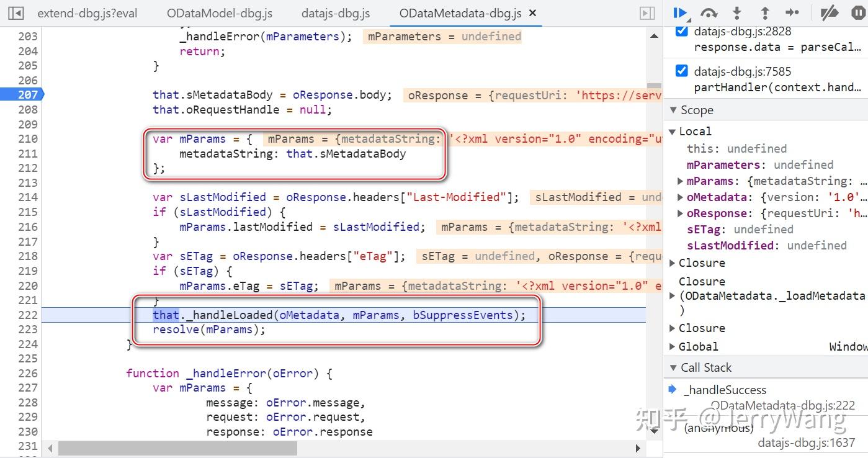Click that._handleLoaded call on line 222
Screen dimensions: 868x458
coord(339,315)
